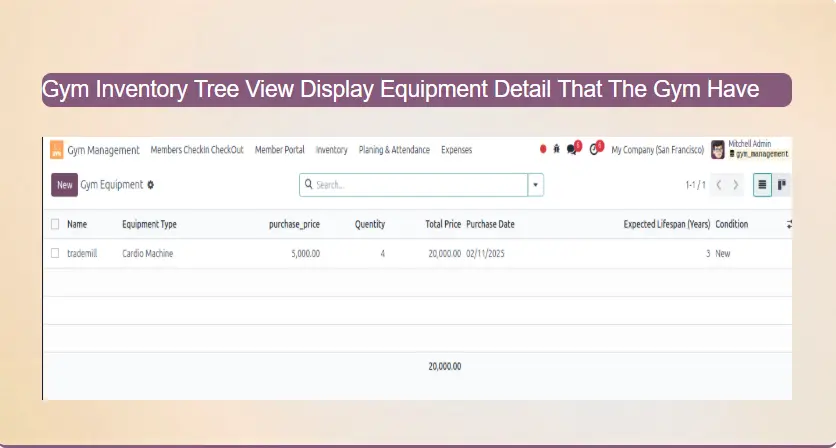
Task: Go to the previous page of records
Action: click(719, 185)
